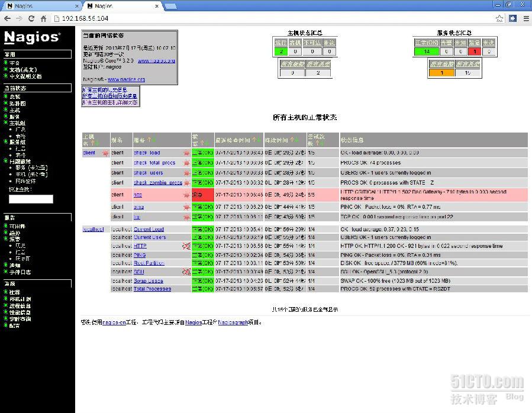The width and height of the screenshot is (532, 413).
Task: Open the Swap Usage service link
Action: 149,281
